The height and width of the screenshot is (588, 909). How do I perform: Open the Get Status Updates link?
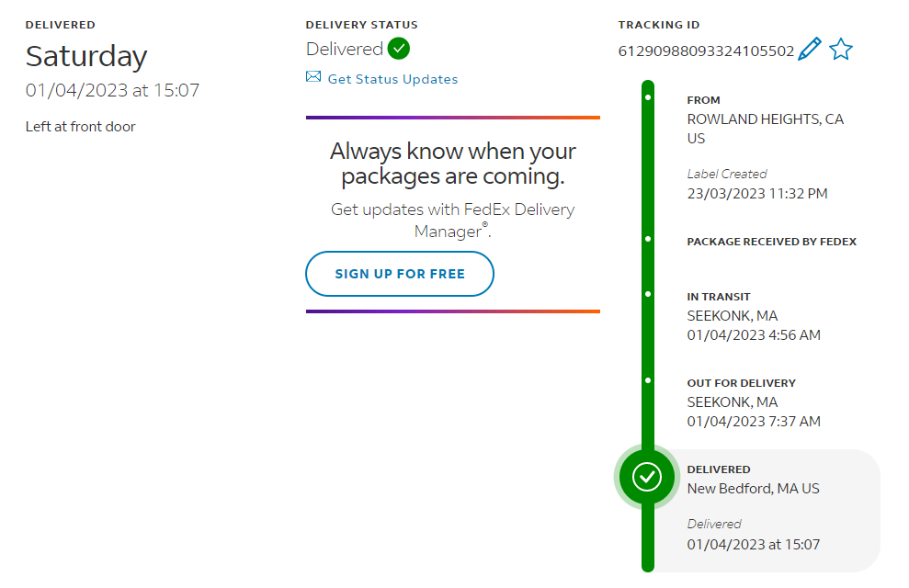[392, 79]
